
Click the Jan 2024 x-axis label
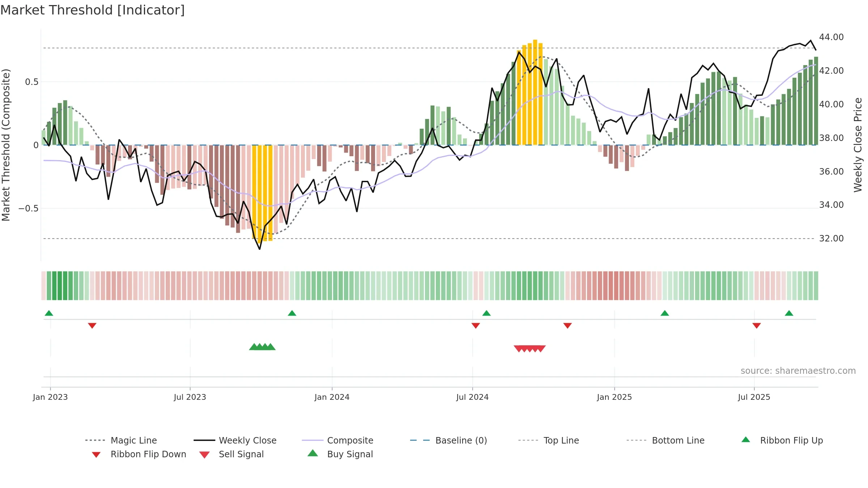(x=332, y=397)
